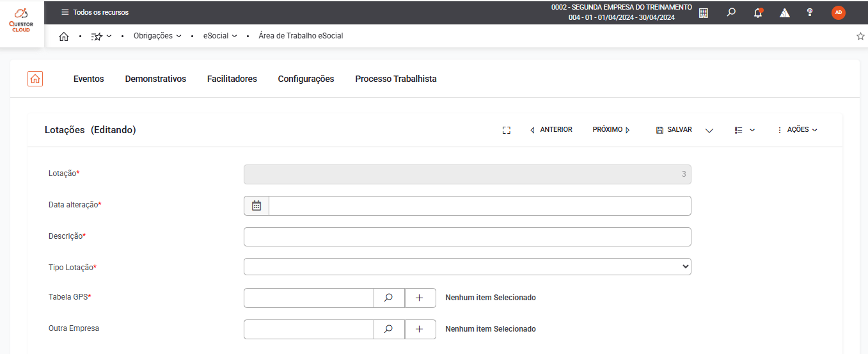The height and width of the screenshot is (354, 868).
Task: Click the ANTERIOR button
Action: [551, 130]
